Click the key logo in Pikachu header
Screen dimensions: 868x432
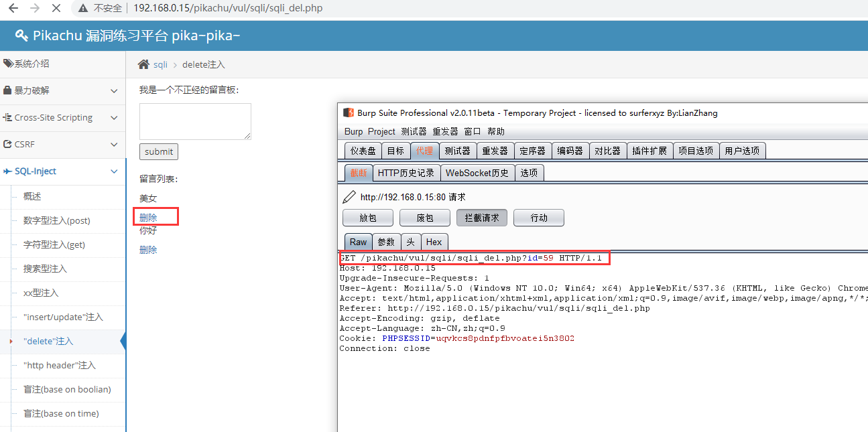click(21, 35)
